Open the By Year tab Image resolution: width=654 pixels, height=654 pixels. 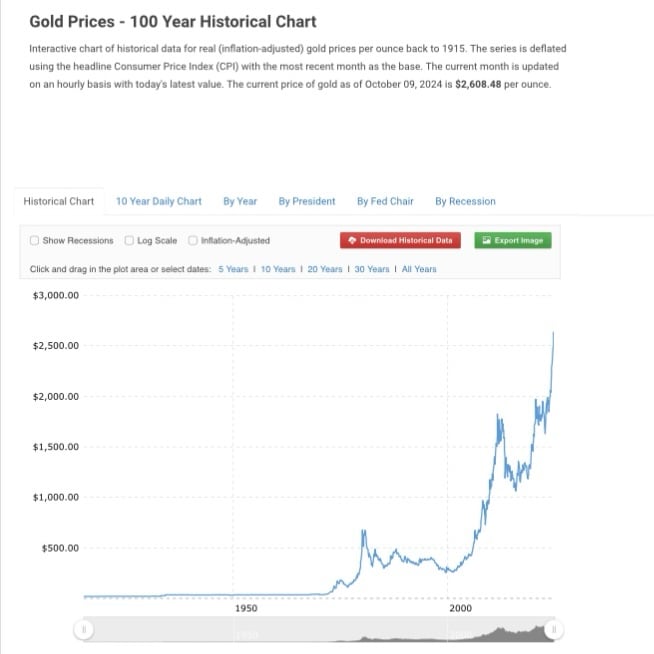pos(240,201)
